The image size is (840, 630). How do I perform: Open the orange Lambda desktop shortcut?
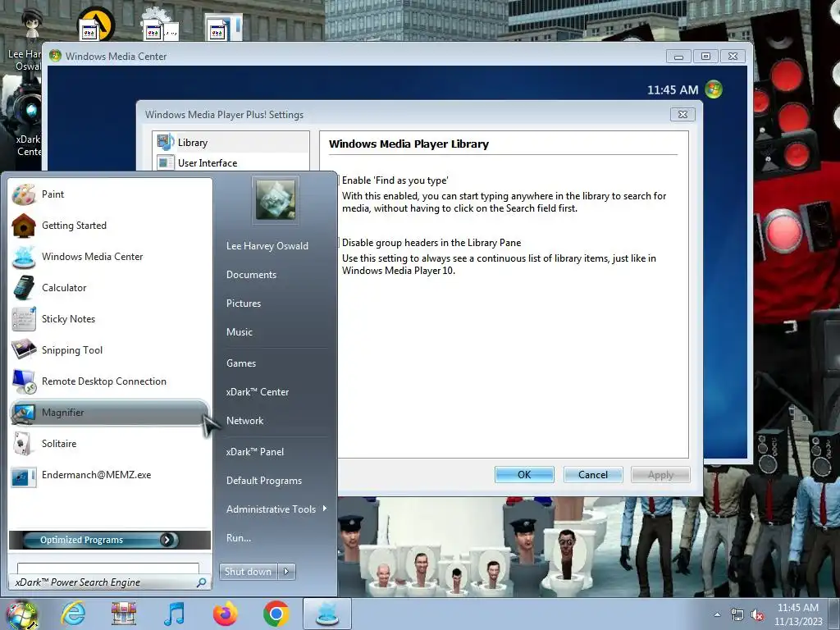pyautogui.click(x=96, y=24)
